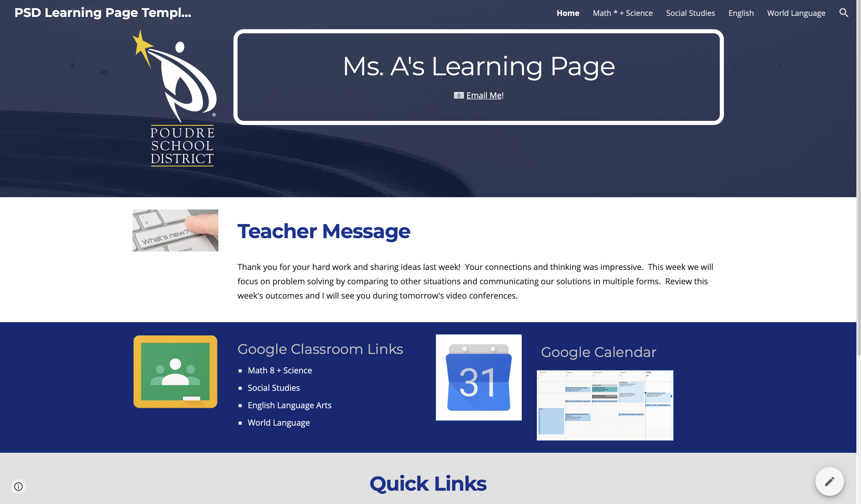
Task: Navigate to the World Language menu item
Action: click(x=796, y=13)
